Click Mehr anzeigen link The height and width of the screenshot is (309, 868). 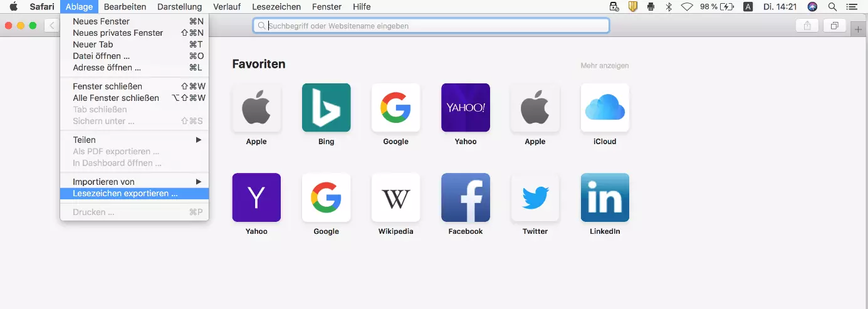(605, 66)
